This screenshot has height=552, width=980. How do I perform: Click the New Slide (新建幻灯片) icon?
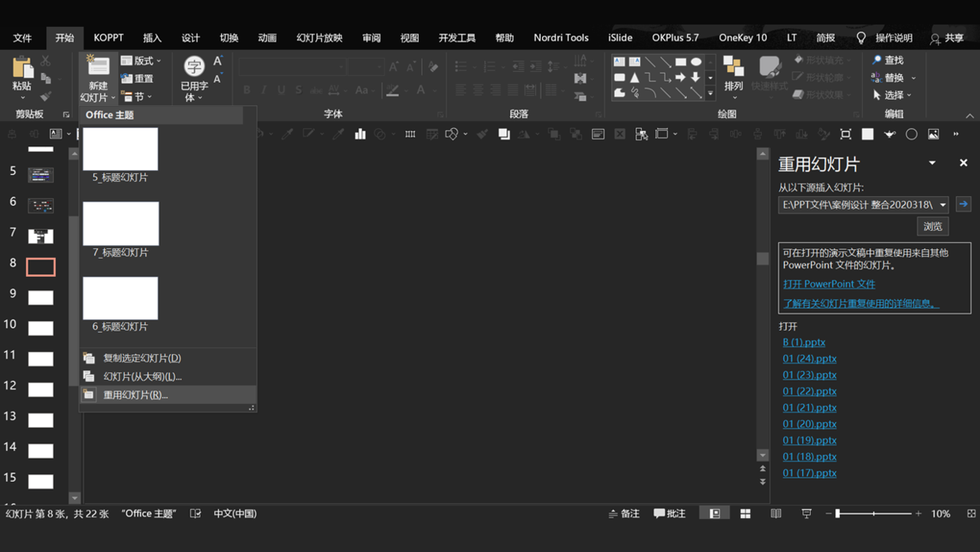pyautogui.click(x=98, y=67)
